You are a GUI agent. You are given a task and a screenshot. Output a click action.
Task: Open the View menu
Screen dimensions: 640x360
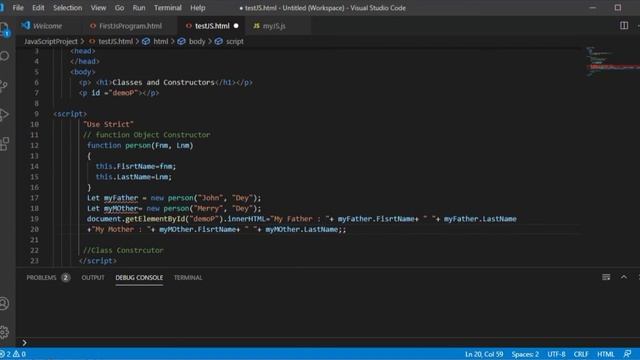tap(98, 8)
